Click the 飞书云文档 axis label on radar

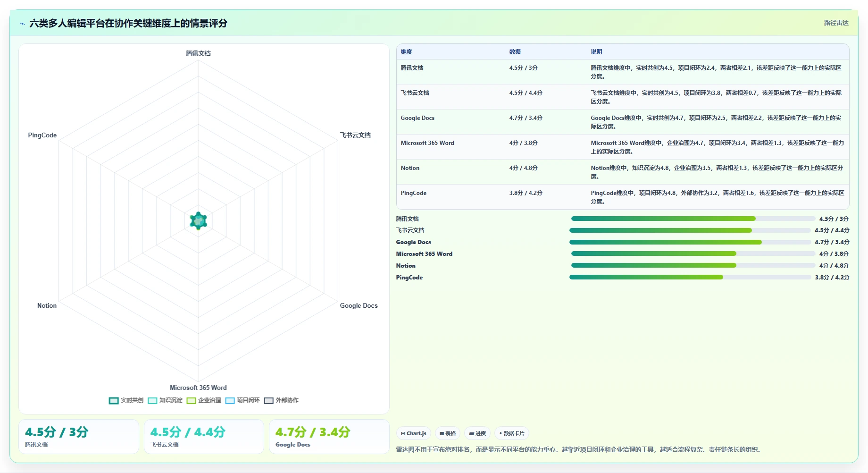click(x=355, y=135)
